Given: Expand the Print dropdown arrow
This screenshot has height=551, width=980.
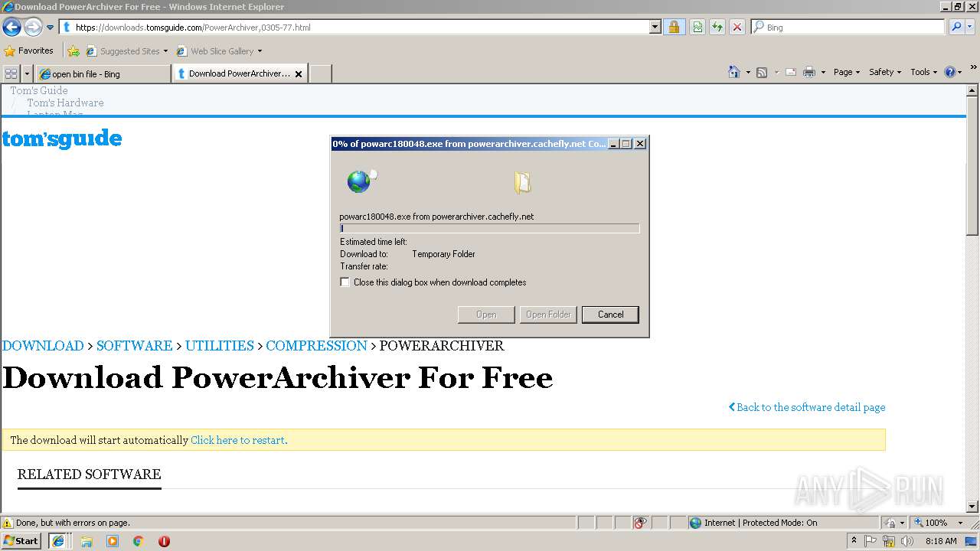Looking at the screenshot, I should (x=823, y=73).
